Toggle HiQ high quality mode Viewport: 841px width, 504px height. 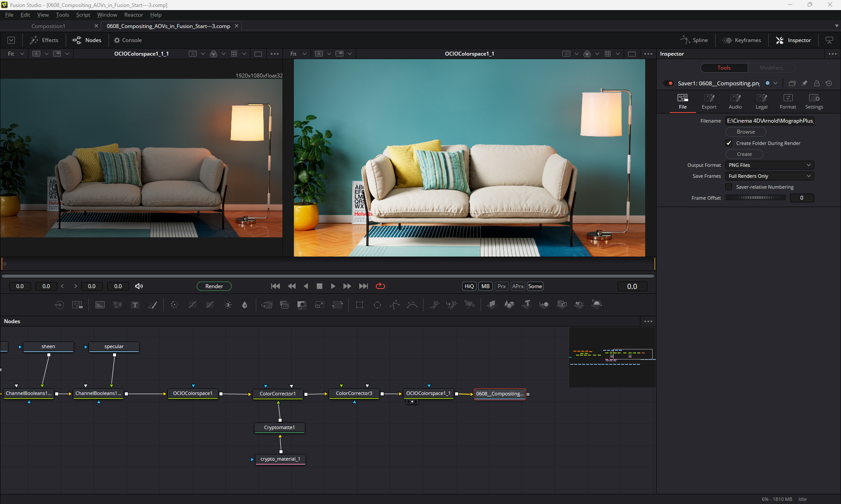[469, 286]
